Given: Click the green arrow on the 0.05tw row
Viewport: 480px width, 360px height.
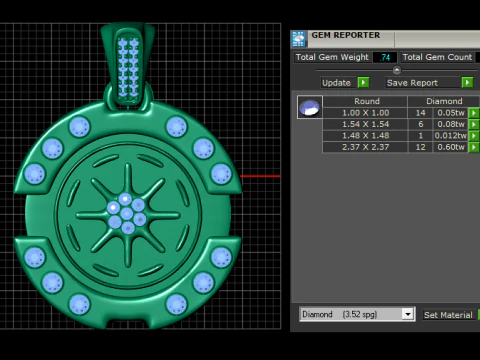Looking at the screenshot, I should [474, 113].
